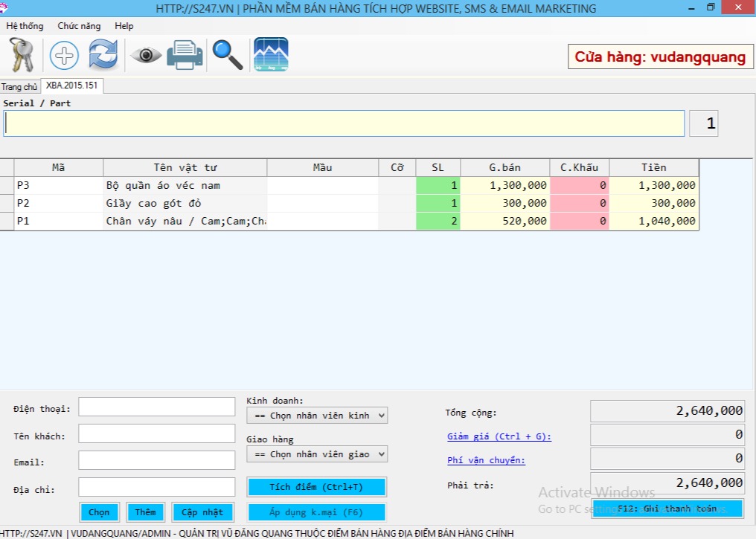Select the P3 code cell
The width and height of the screenshot is (756, 539).
(x=58, y=185)
